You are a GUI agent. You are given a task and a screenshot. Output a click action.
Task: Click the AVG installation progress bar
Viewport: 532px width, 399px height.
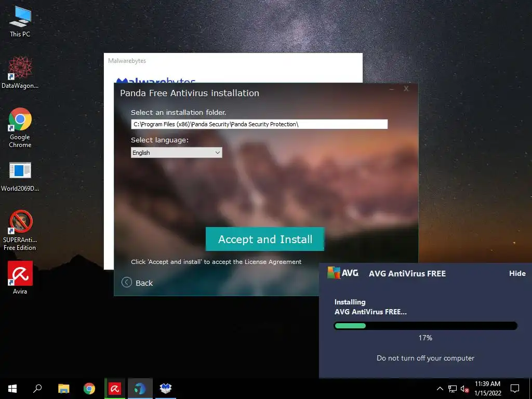[425, 326]
